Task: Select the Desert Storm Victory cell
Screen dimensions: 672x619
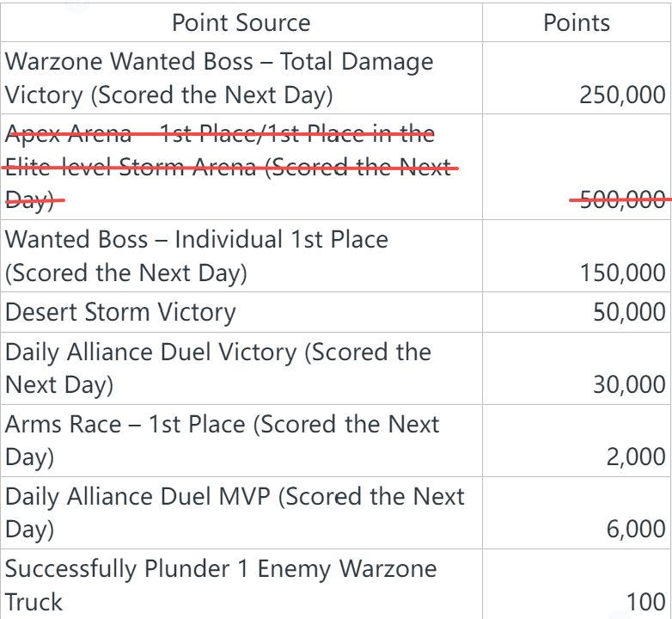Action: (x=120, y=312)
